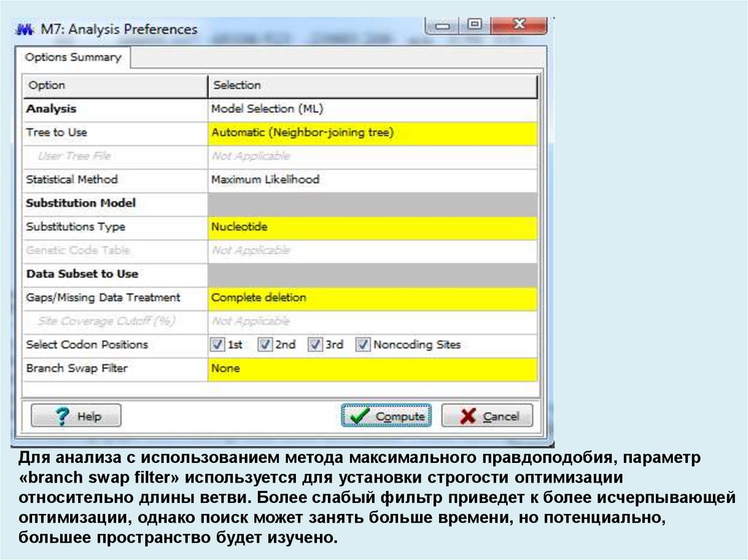Click the Substitutions Type label
The image size is (748, 560).
[x=76, y=226]
